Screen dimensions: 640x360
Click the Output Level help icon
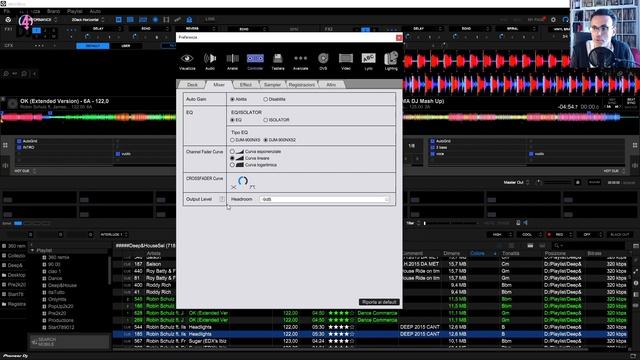[x=222, y=199]
